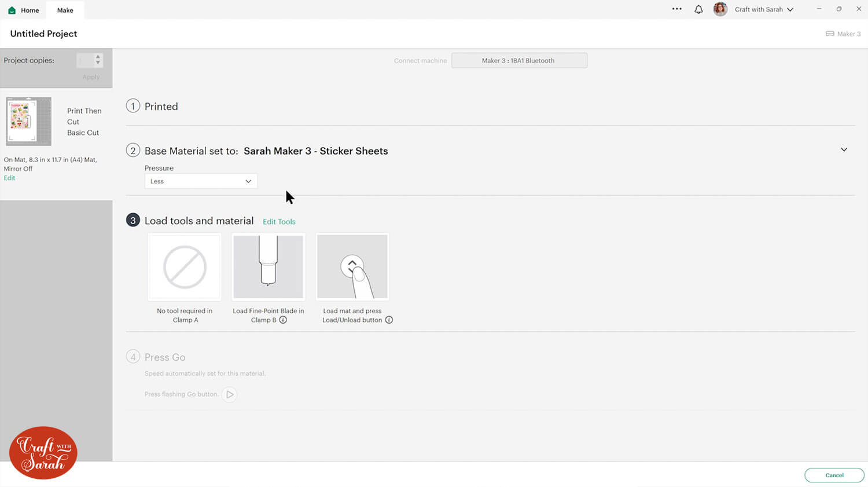Open the three-dot more options menu
This screenshot has height=487, width=868.
[676, 9]
